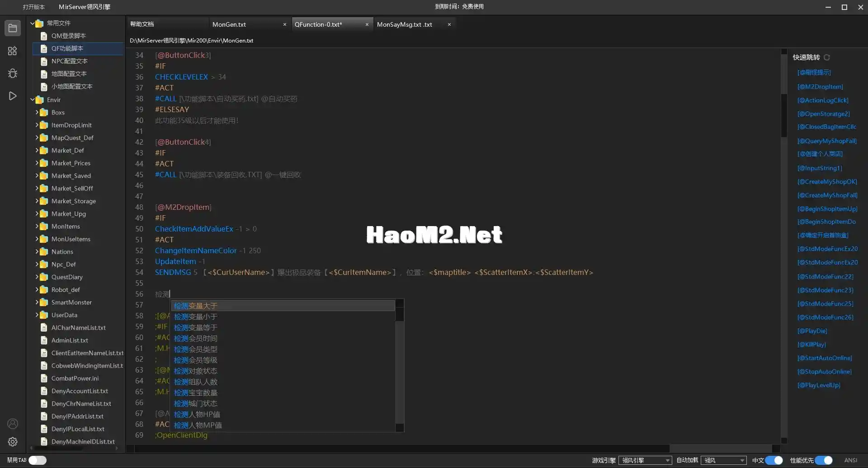Click the editor vertical scrollbar thumb
Viewport: 868px width, 468px height.
784,115
